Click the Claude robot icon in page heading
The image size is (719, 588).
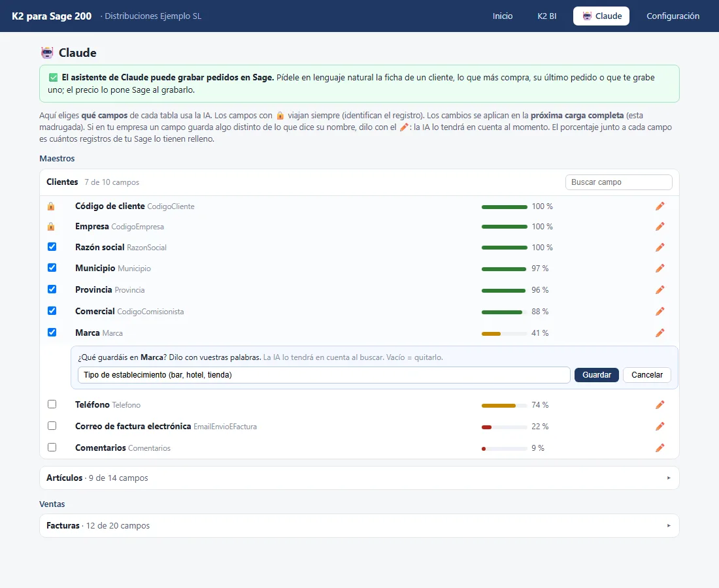(47, 53)
